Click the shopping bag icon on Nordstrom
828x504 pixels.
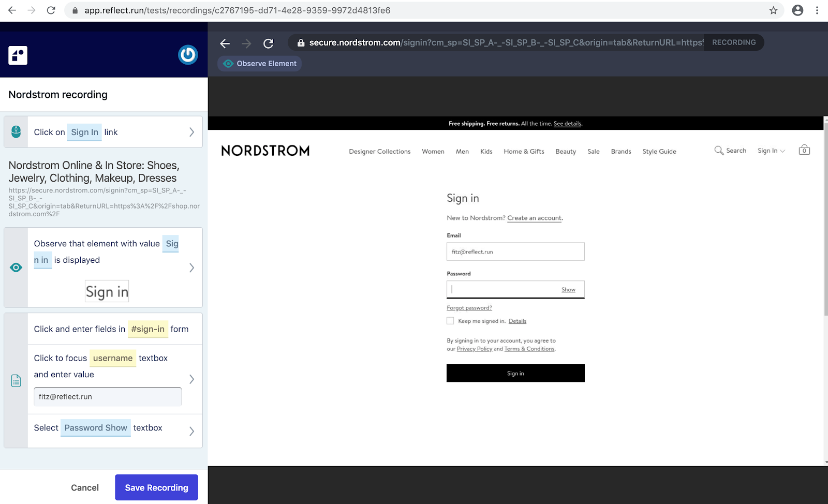point(804,150)
